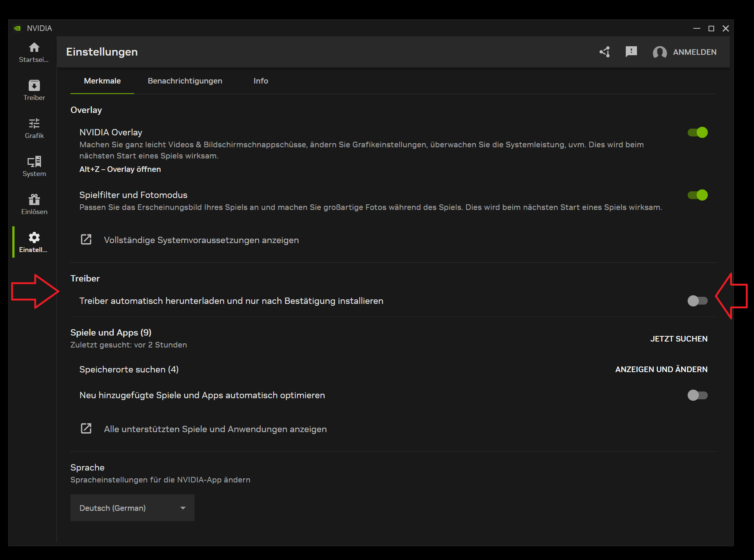Image resolution: width=754 pixels, height=560 pixels.
Task: Toggle automatic optimization for new games
Action: pyautogui.click(x=697, y=395)
